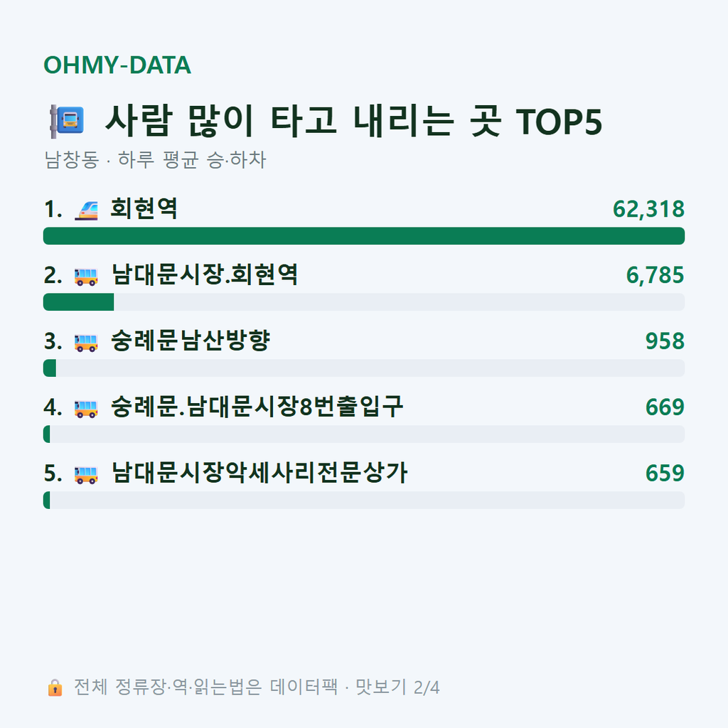Click the OHMY-DATA brand logo text
The width and height of the screenshot is (728, 728).
tap(117, 65)
